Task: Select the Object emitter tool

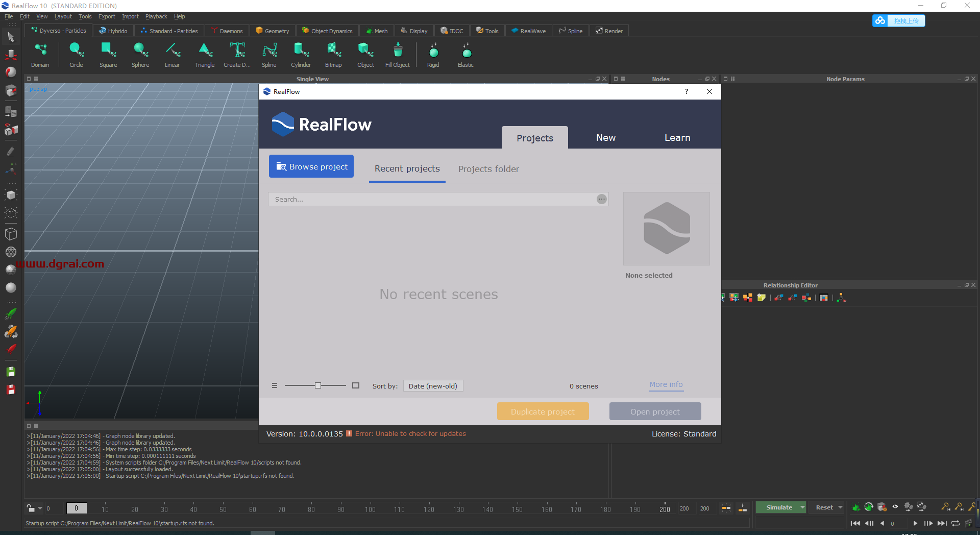Action: [x=365, y=55]
